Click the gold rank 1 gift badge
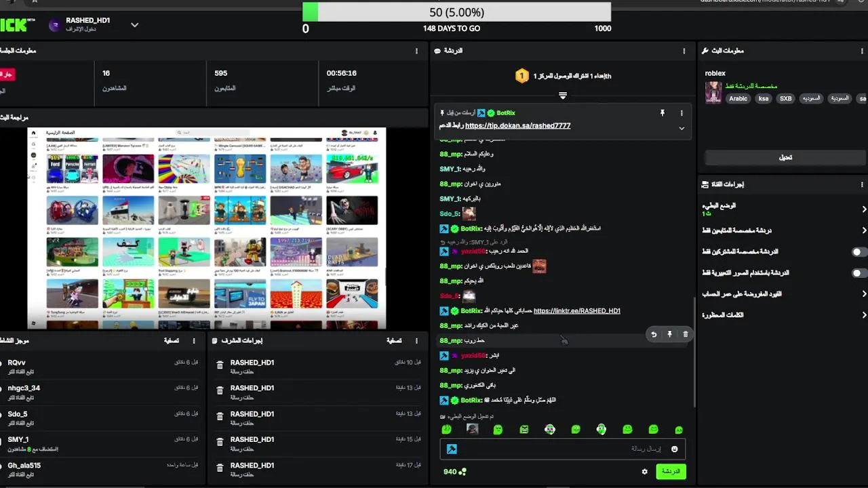 click(x=521, y=76)
